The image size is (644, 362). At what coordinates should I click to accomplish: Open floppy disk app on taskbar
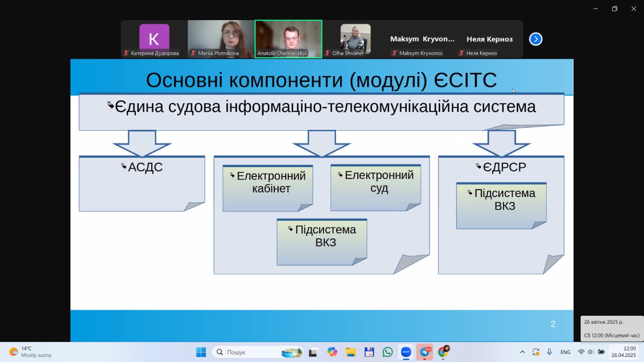click(x=369, y=352)
